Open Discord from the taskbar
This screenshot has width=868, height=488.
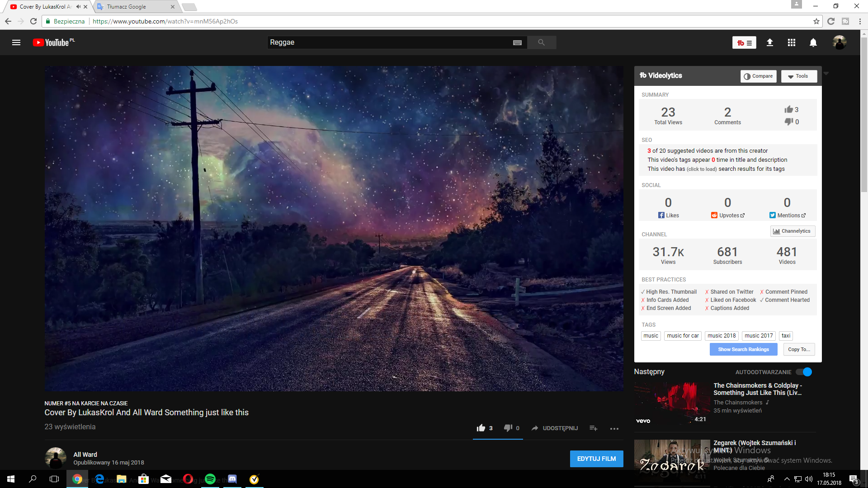[x=232, y=479]
